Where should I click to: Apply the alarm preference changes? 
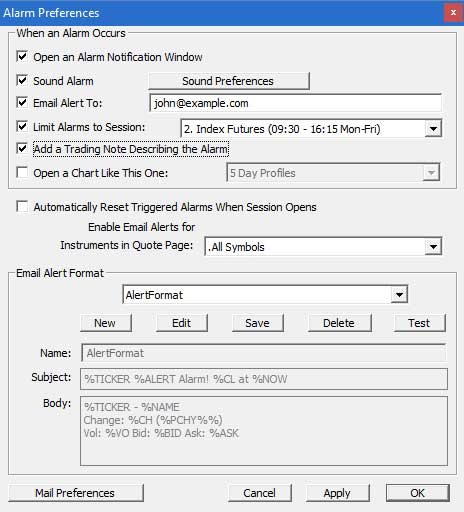coord(337,493)
